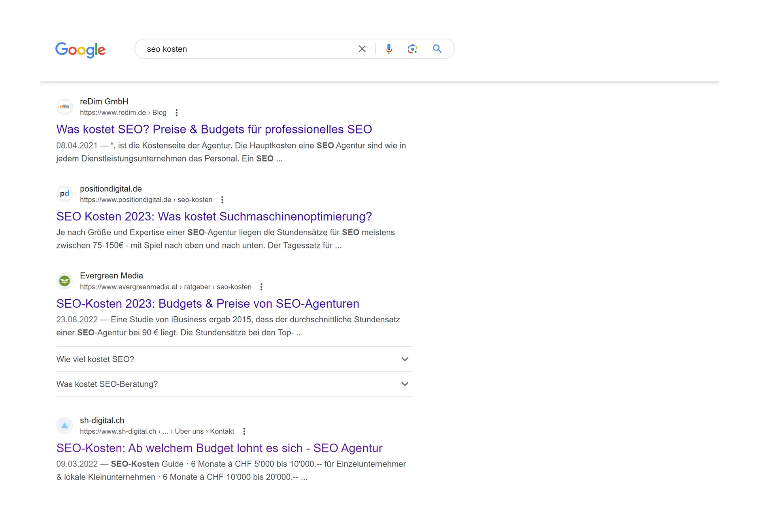This screenshot has width=759, height=532.
Task: Click the evergreenmedia.at › ratgeber › seo-kosten URL
Action: [x=166, y=287]
